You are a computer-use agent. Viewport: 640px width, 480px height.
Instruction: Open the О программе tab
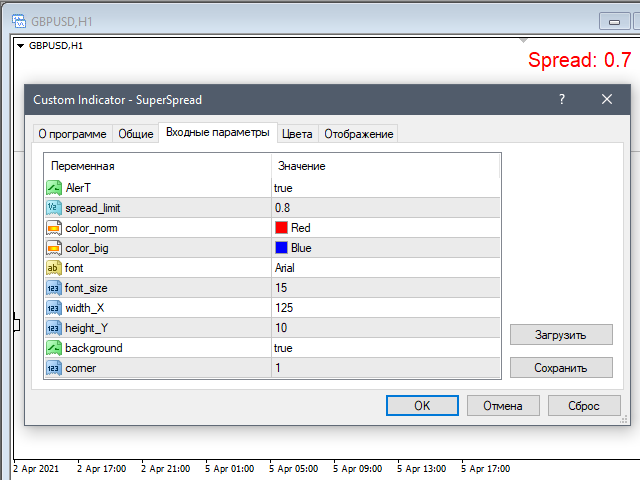(71, 134)
